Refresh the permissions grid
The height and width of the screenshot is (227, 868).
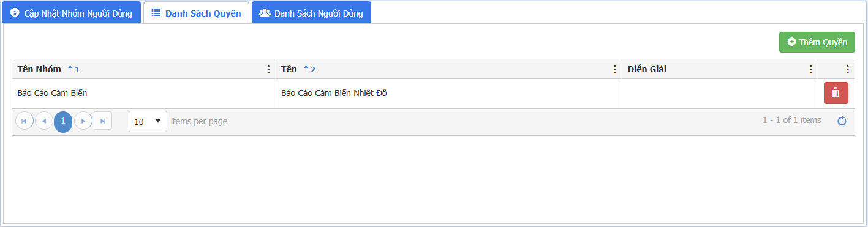pyautogui.click(x=842, y=121)
